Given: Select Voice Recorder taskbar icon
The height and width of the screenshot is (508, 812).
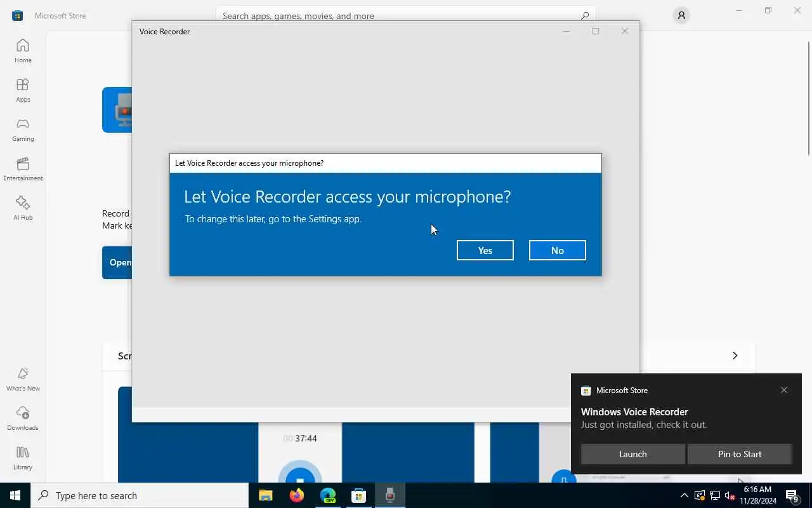Looking at the screenshot, I should coord(390,495).
